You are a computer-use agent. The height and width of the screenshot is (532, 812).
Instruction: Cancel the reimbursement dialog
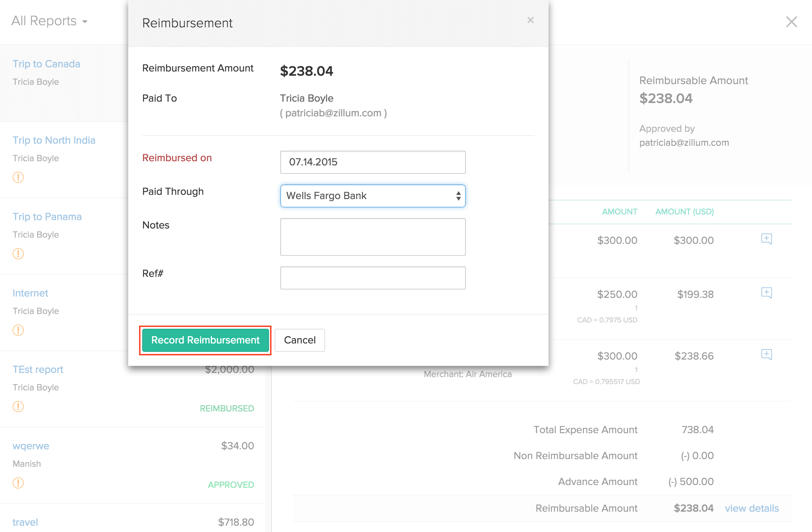point(300,340)
